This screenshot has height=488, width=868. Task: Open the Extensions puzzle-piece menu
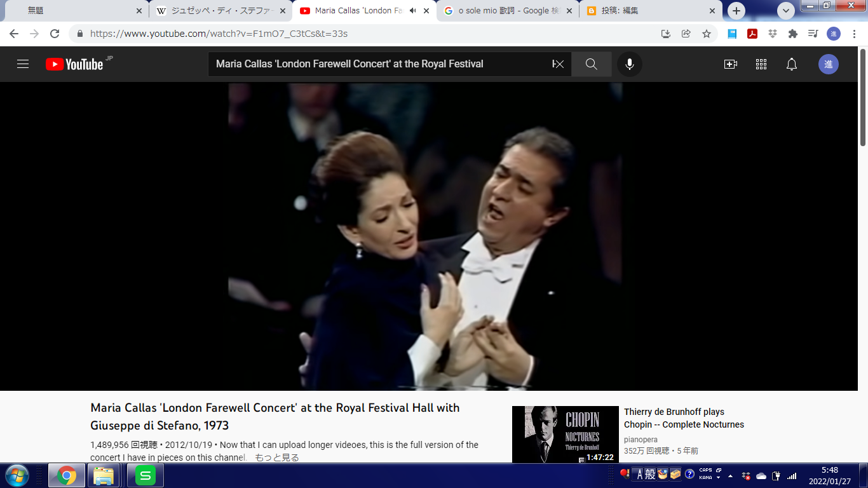click(792, 34)
